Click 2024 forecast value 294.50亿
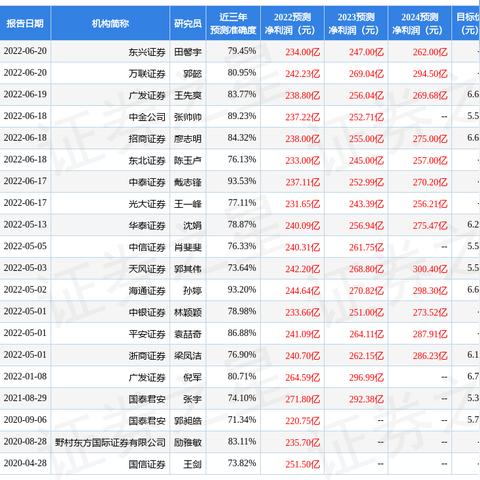The height and width of the screenshot is (480, 480). [x=430, y=74]
